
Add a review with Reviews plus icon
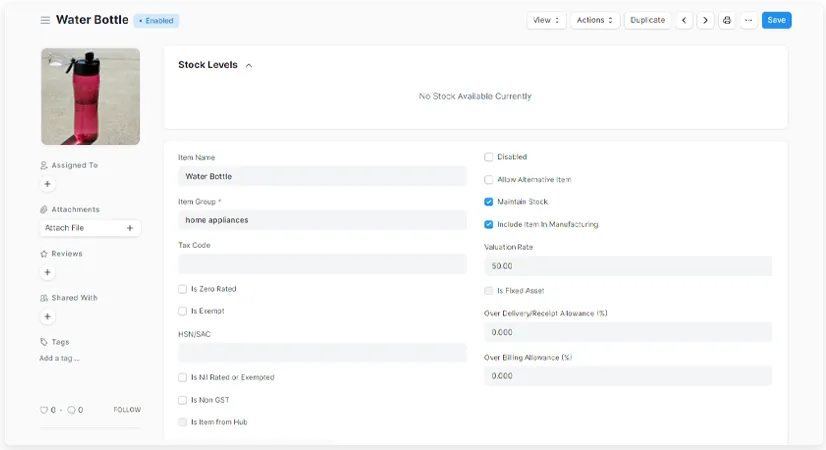47,272
